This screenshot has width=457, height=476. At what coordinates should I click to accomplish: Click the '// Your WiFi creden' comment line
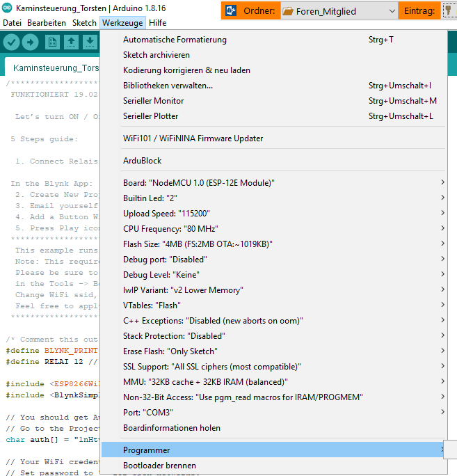pos(53,462)
